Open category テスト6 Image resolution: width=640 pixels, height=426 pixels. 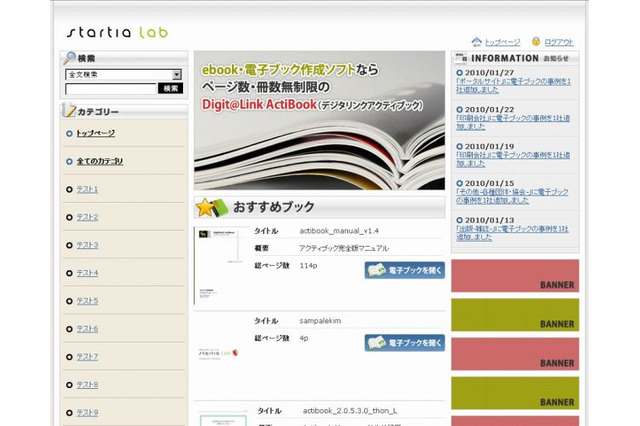click(x=87, y=329)
